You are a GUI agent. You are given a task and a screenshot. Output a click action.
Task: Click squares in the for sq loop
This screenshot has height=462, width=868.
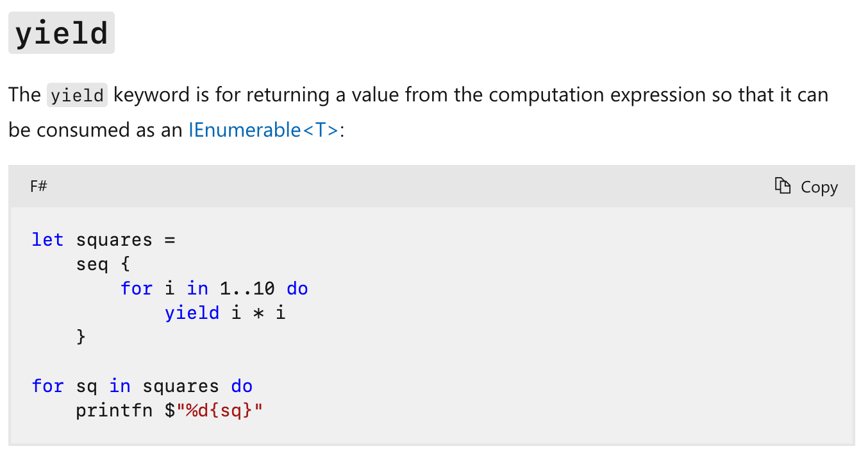(181, 386)
